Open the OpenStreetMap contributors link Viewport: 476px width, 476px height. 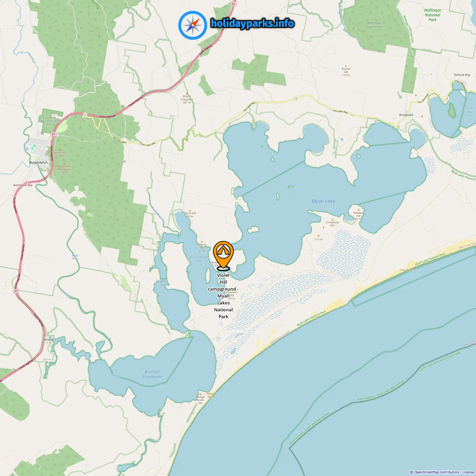pyautogui.click(x=437, y=472)
